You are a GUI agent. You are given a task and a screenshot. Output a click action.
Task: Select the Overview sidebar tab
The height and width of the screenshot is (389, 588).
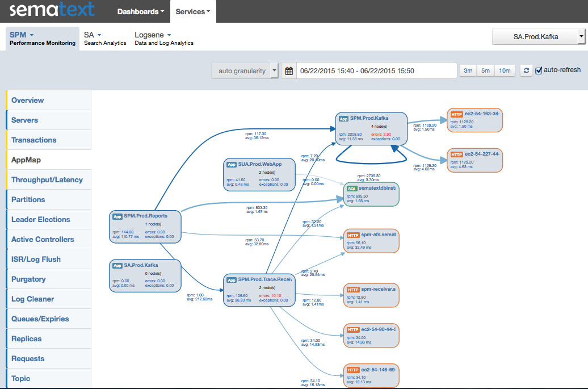click(x=49, y=100)
